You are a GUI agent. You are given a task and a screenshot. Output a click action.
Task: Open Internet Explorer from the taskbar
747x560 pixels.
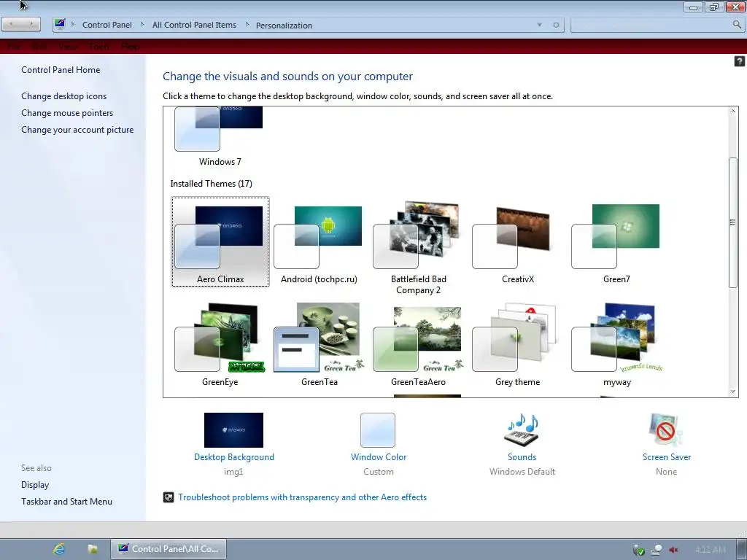[60, 549]
